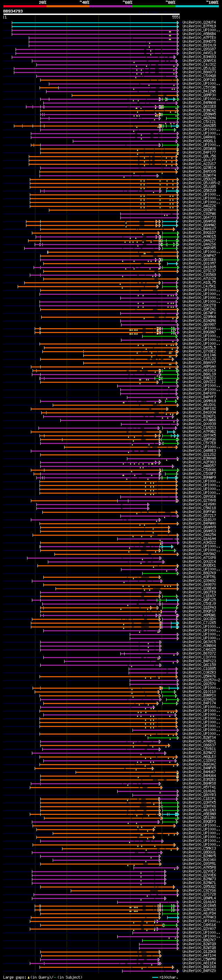Select label UniRef100_Q8MP30
Screen dimensions: 222x980
[199, 95]
